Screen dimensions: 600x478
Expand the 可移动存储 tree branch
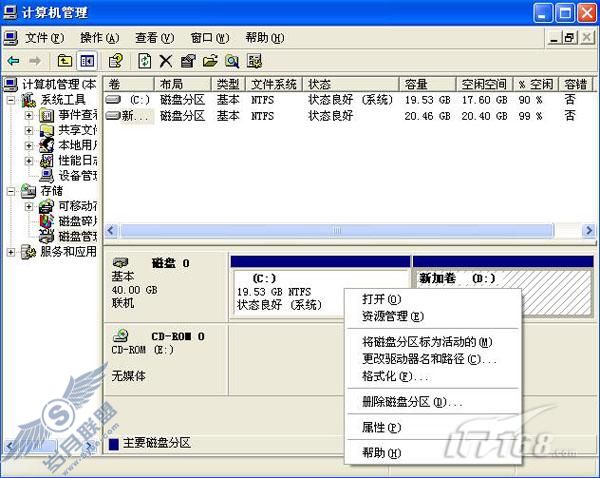click(x=29, y=207)
